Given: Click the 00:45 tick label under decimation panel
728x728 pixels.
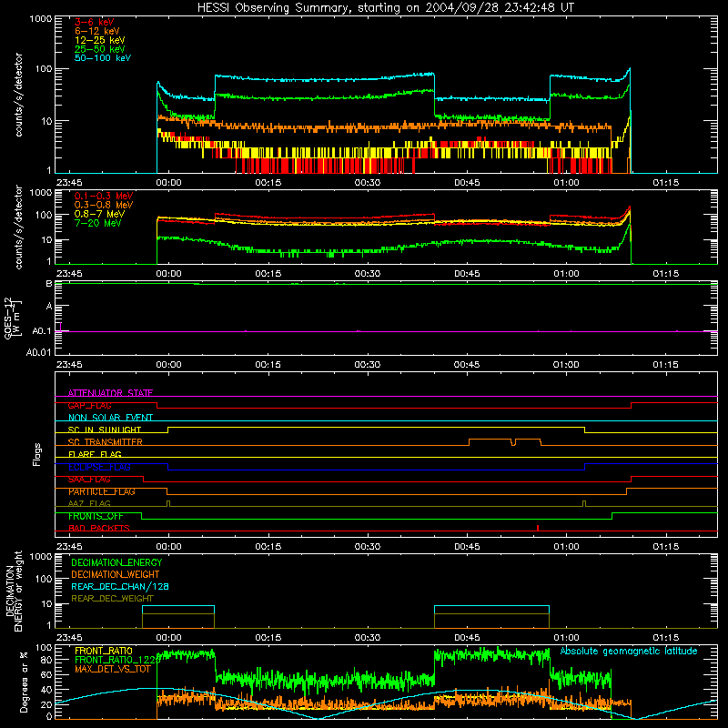Looking at the screenshot, I should [x=467, y=638].
